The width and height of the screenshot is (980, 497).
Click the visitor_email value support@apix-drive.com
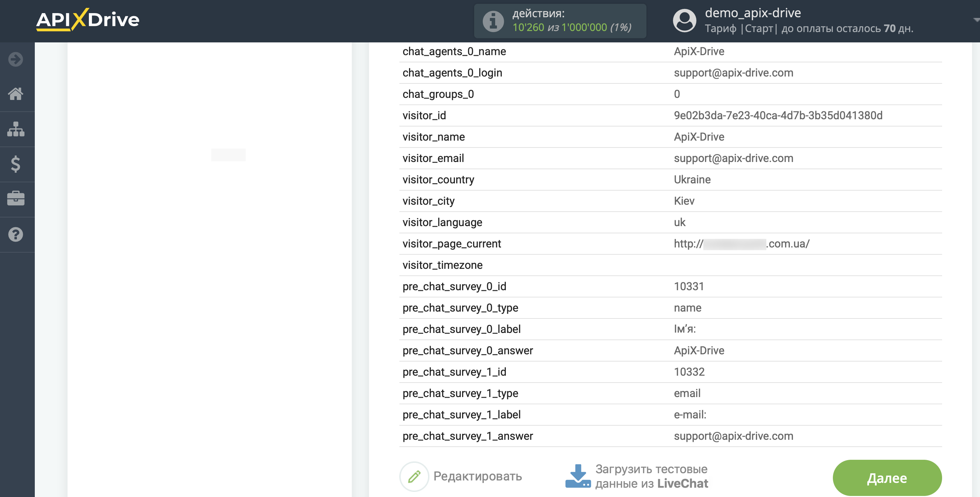[734, 158]
